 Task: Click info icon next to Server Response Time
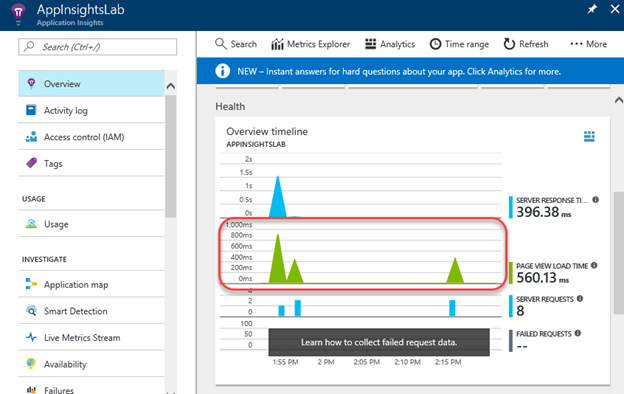[x=595, y=200]
